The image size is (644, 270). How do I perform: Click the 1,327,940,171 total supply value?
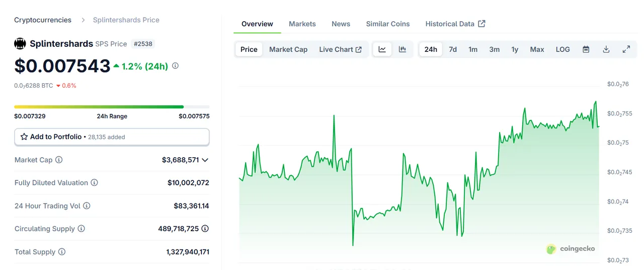click(x=188, y=252)
